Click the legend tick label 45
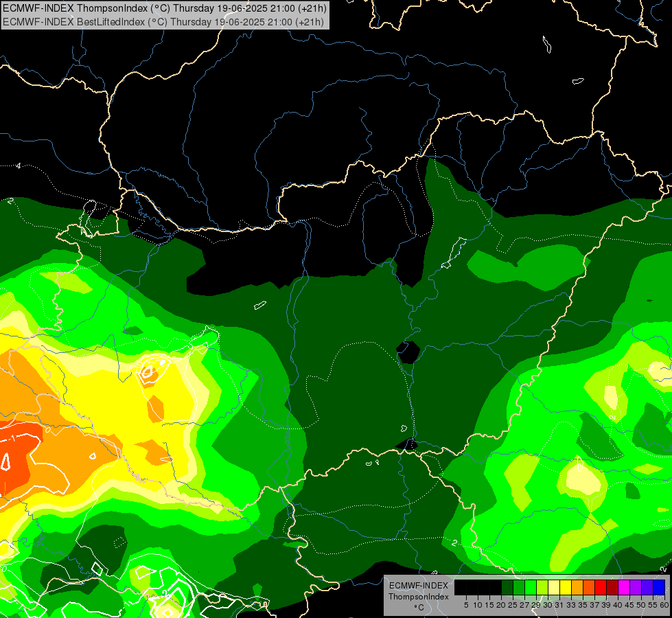672x618 pixels. tap(629, 605)
